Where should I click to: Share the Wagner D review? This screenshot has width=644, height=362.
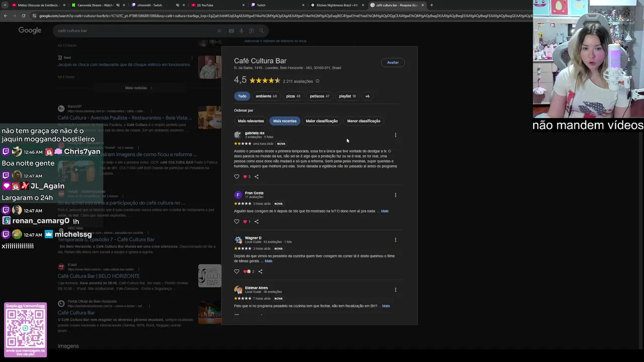pyautogui.click(x=260, y=271)
